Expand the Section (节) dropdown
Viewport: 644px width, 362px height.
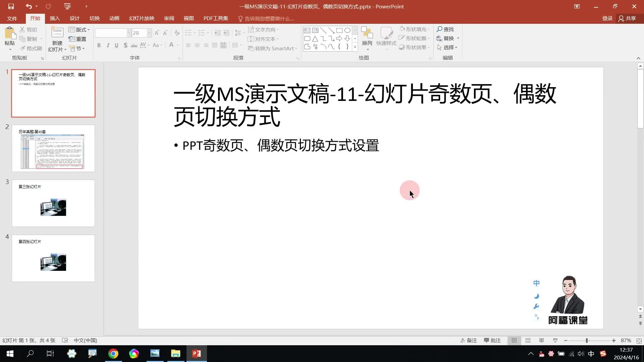[x=77, y=49]
